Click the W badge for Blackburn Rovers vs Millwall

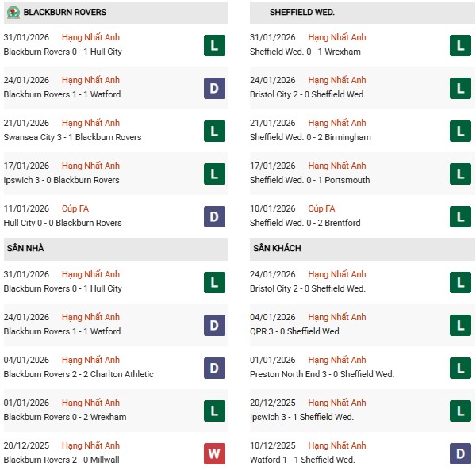pyautogui.click(x=214, y=453)
